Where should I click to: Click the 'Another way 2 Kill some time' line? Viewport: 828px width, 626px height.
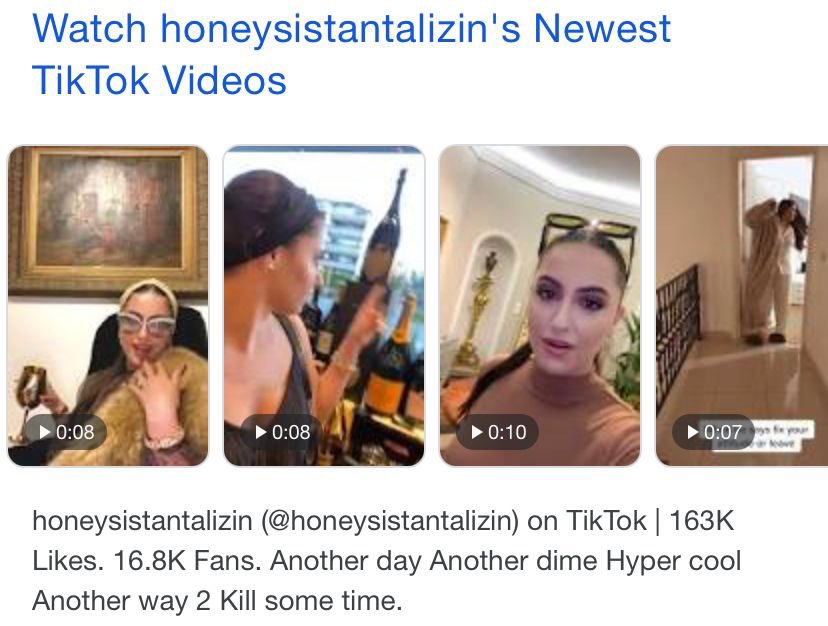click(217, 601)
